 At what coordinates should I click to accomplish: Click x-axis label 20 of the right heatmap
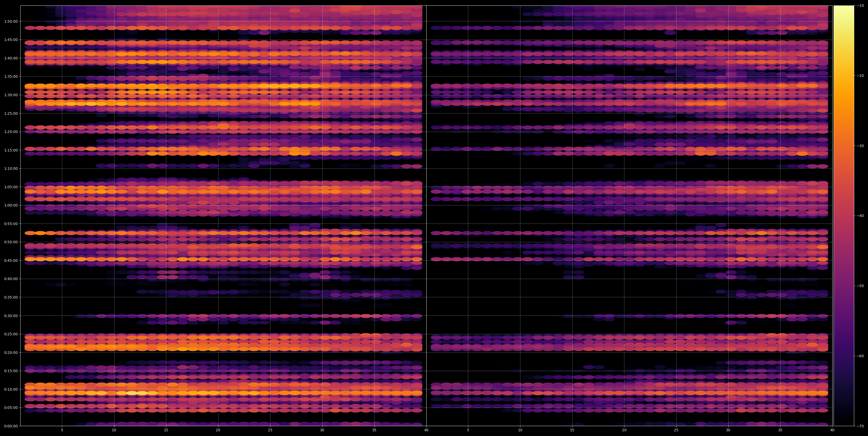624,430
